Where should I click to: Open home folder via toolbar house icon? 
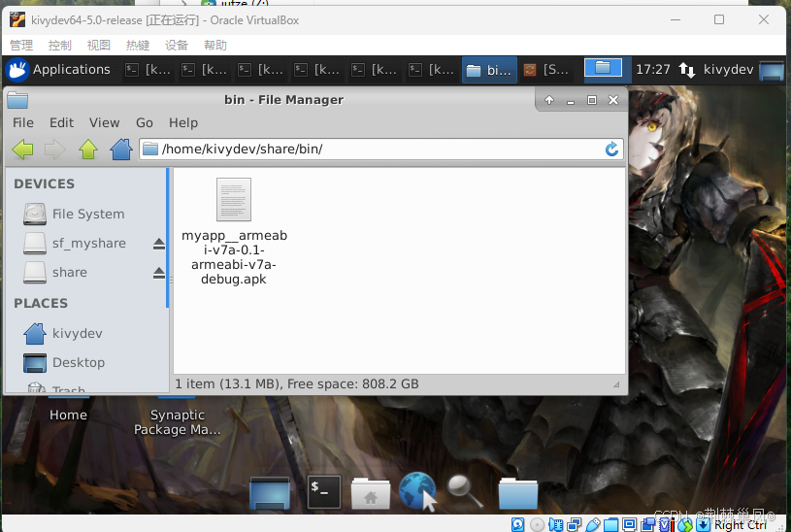[x=121, y=150]
